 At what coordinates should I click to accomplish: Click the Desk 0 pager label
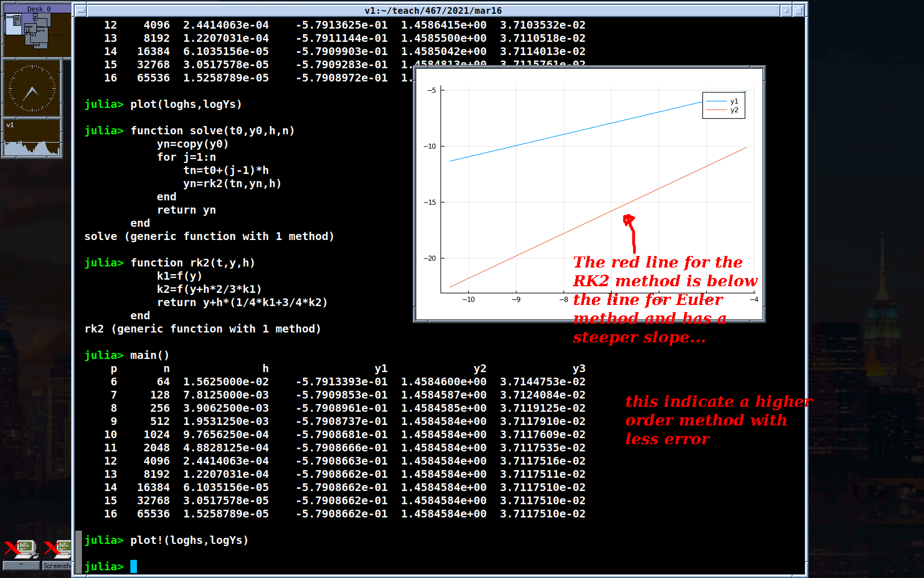(x=37, y=9)
